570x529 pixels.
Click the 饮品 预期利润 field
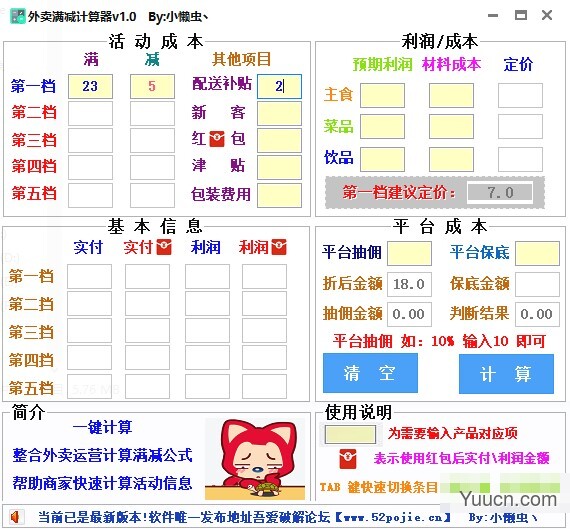point(382,159)
